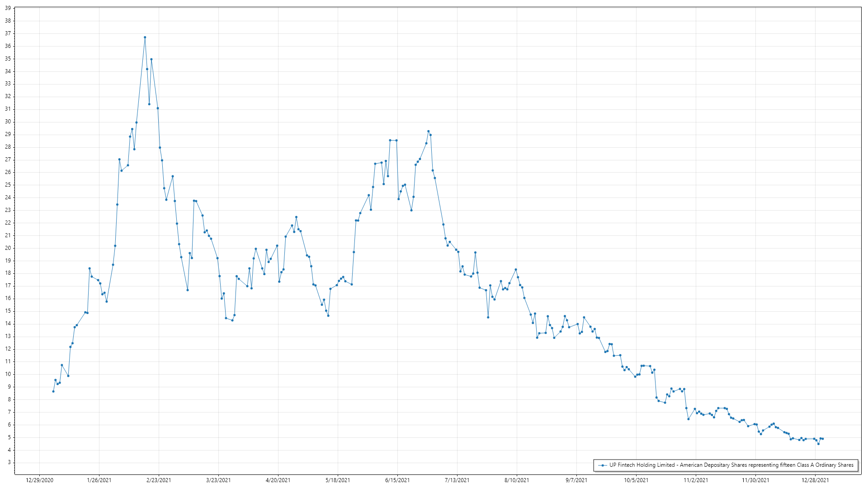Click the first data point of the series
The height and width of the screenshot is (488, 868).
click(x=53, y=391)
